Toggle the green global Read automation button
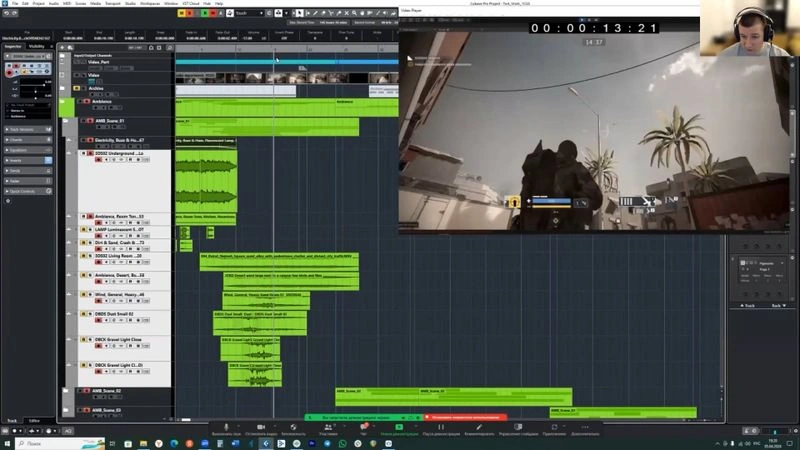Screen dimensions: 800x450 205,13
